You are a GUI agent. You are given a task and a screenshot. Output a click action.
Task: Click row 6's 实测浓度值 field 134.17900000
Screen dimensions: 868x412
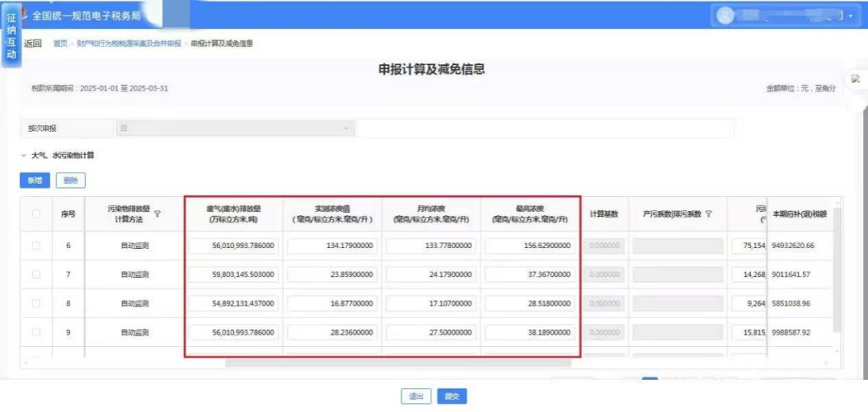click(x=333, y=246)
